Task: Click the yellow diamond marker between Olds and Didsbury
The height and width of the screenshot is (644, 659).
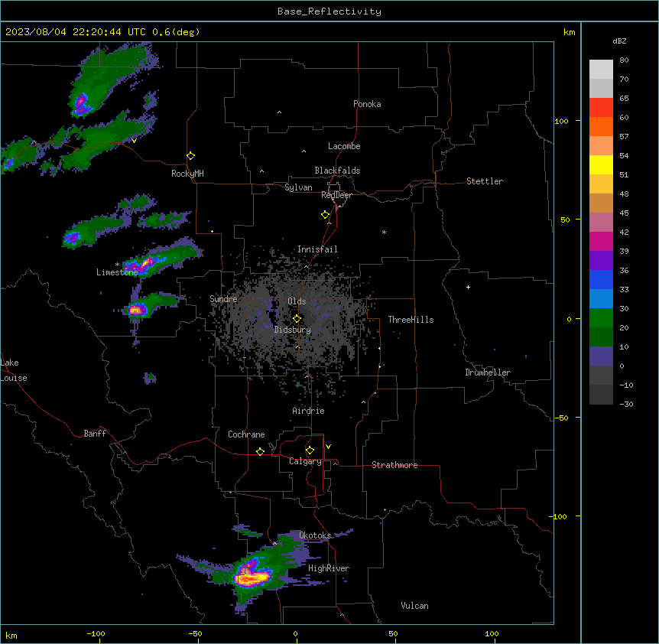Action: click(297, 319)
